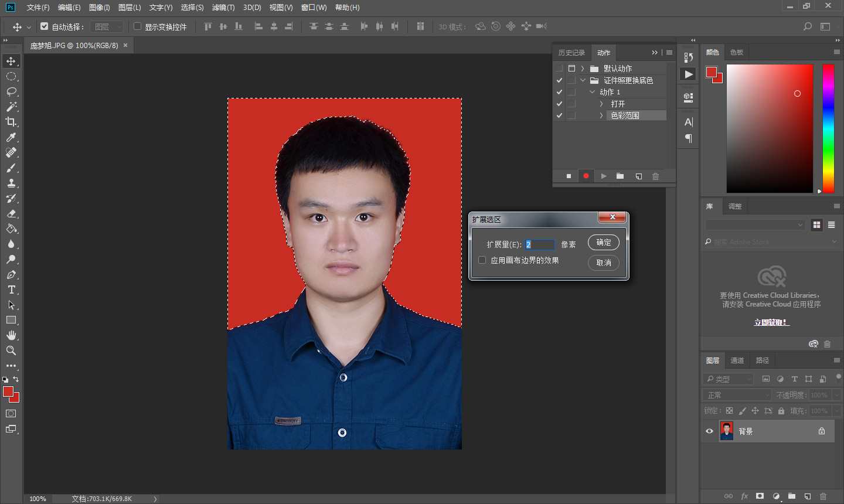Select the Magic Wand tool
844x504 pixels.
point(11,107)
